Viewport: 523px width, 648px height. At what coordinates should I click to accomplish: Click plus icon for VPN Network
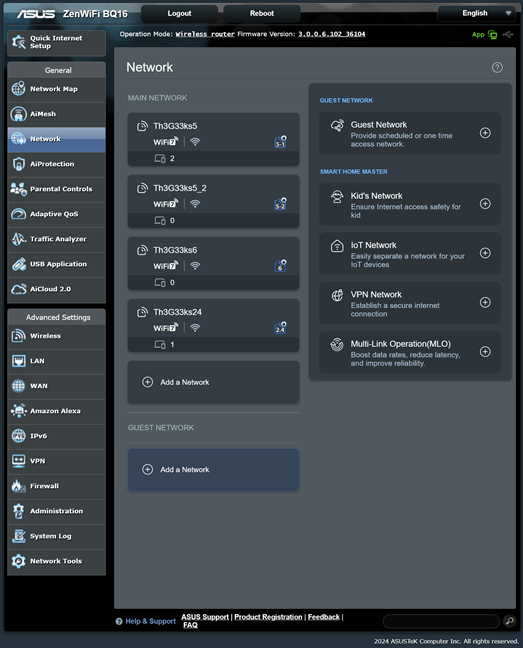(x=485, y=303)
